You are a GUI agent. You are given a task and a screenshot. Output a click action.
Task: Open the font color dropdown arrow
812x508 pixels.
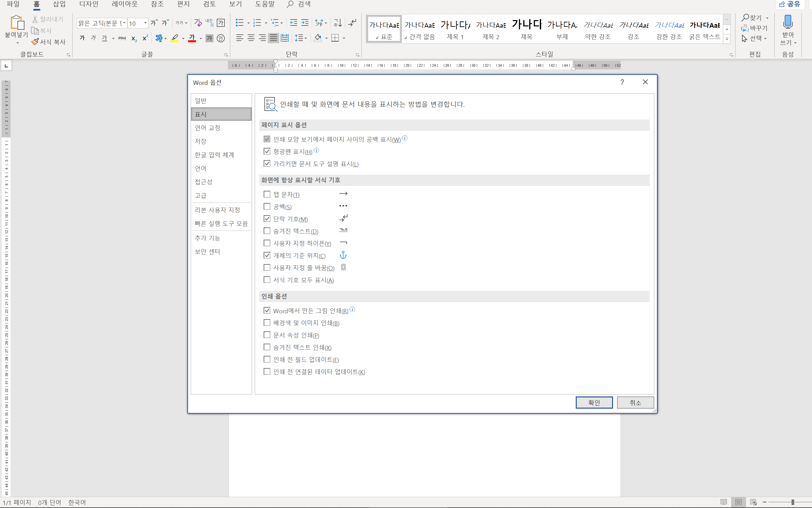201,38
